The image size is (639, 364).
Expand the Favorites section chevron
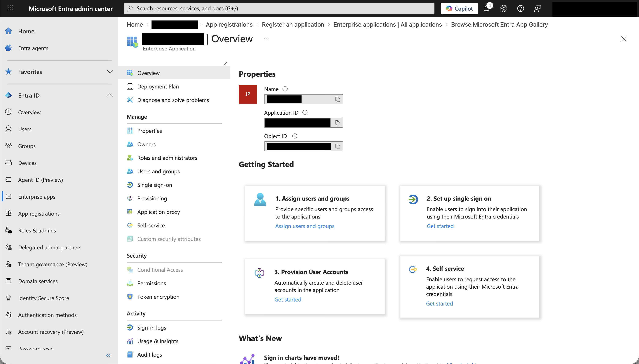pyautogui.click(x=110, y=72)
